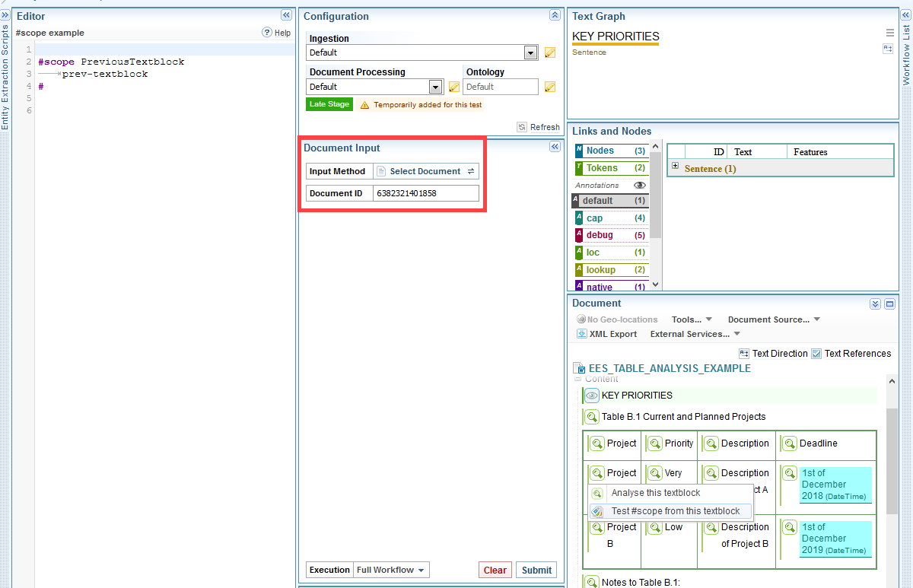Toggle the Text Direction checkbox
This screenshot has height=588, width=913.
(744, 354)
